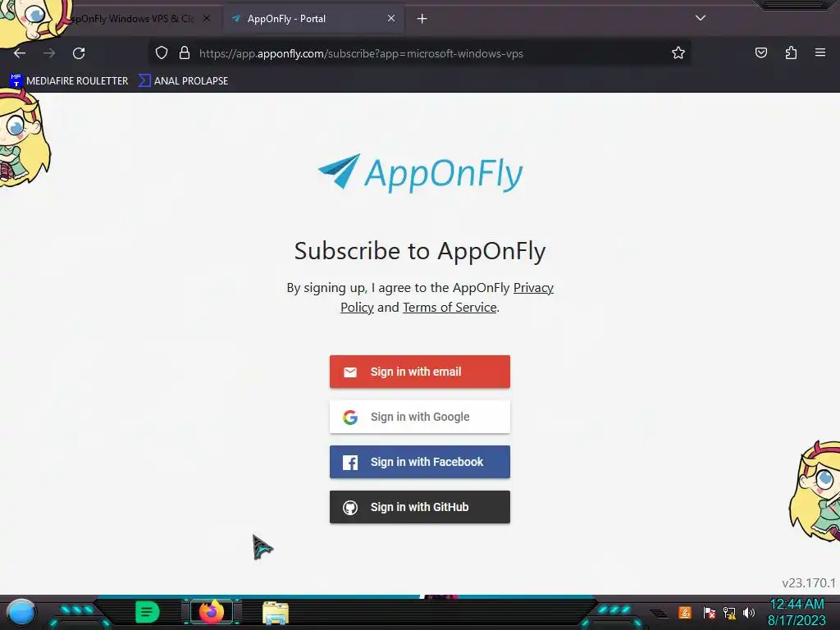The image size is (840, 630).
Task: Click the volume speaker tray icon
Action: click(x=749, y=612)
